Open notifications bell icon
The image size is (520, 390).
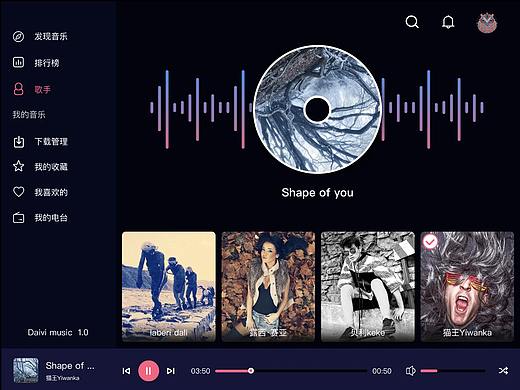pos(448,22)
